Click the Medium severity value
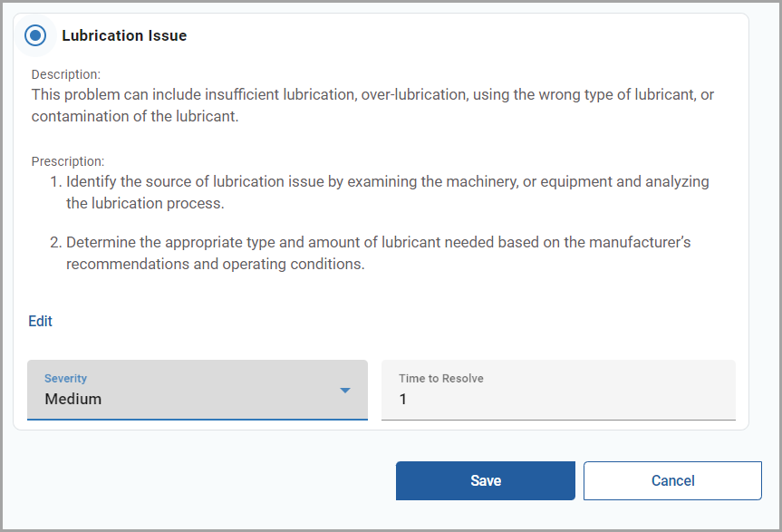 click(72, 399)
